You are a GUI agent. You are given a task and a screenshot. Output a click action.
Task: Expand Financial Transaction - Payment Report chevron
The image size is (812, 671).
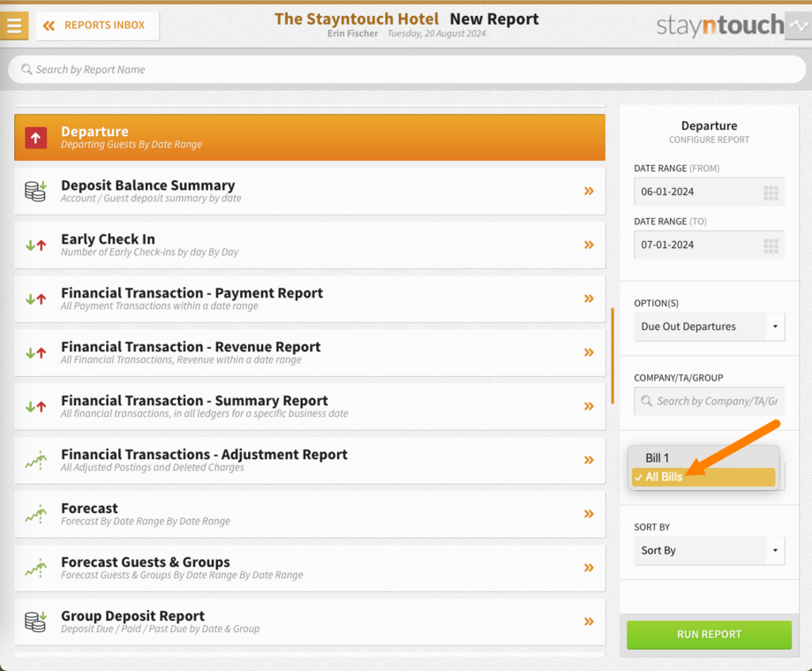pyautogui.click(x=589, y=298)
